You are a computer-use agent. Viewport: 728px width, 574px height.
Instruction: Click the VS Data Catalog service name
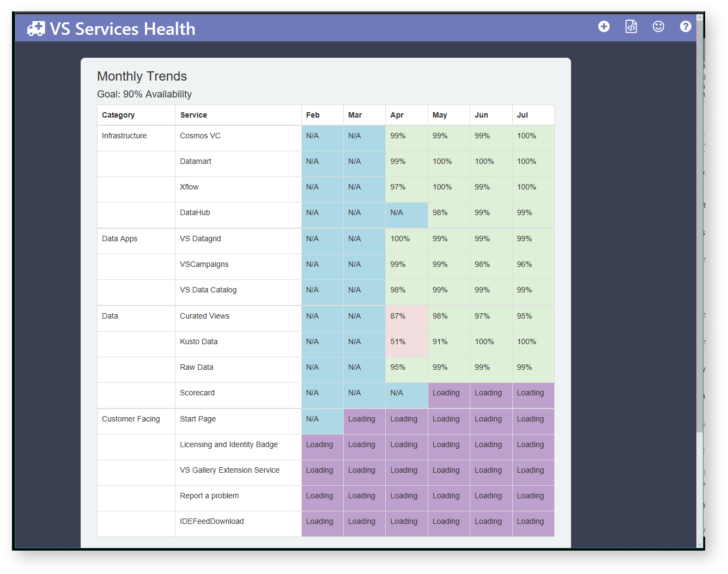point(208,290)
